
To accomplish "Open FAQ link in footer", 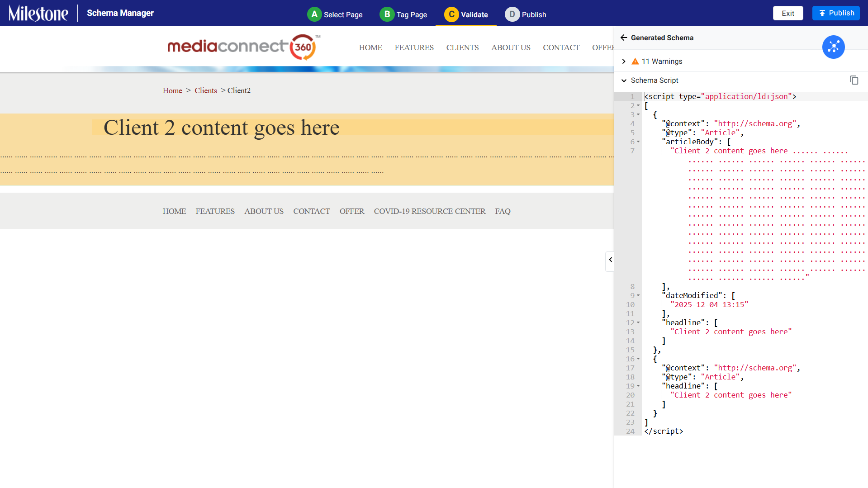I will pyautogui.click(x=503, y=211).
